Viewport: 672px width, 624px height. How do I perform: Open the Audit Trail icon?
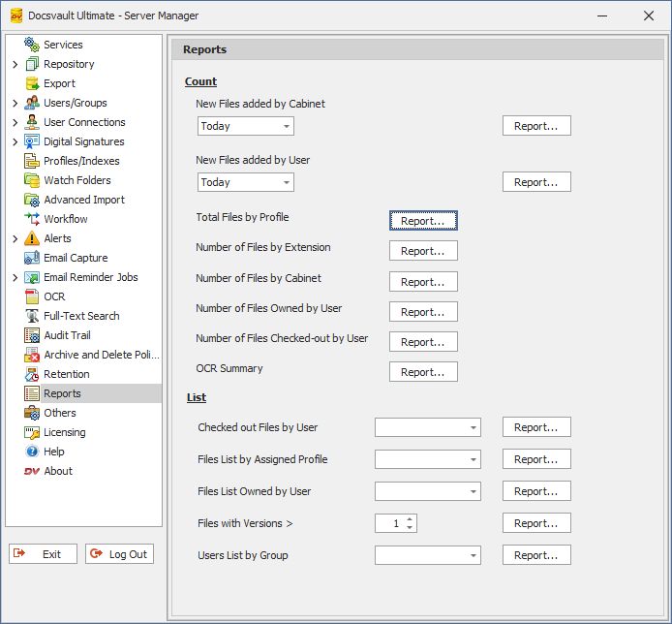tap(32, 335)
